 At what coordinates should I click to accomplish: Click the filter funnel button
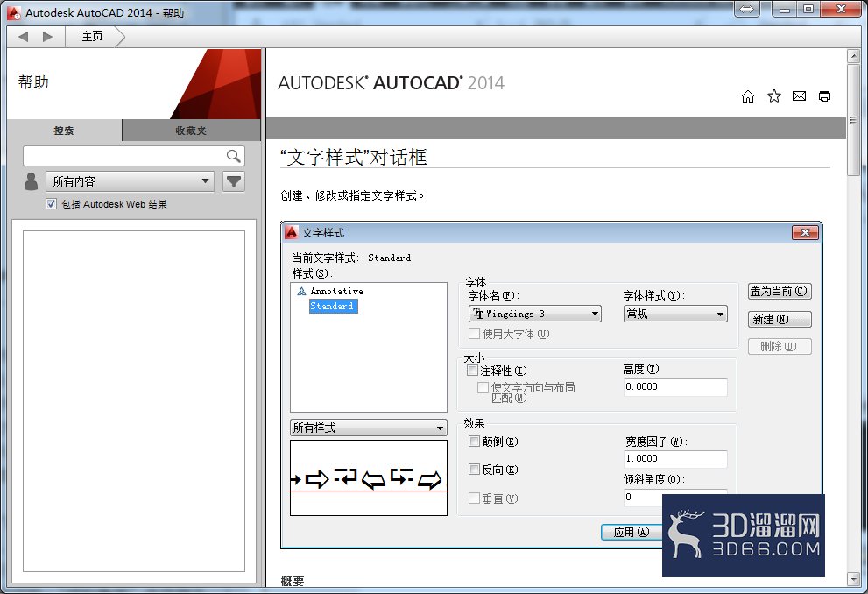[234, 181]
